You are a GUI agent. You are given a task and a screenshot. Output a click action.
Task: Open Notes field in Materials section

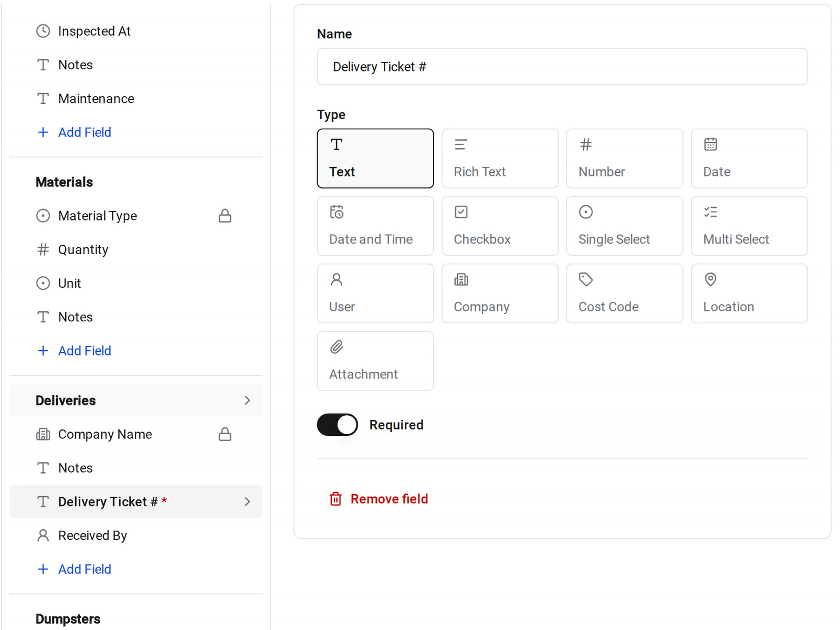(136, 317)
